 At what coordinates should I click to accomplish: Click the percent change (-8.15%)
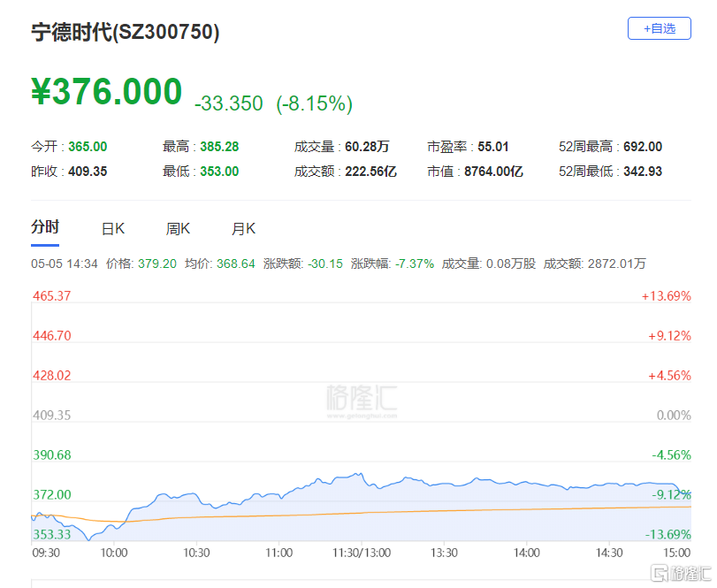click(315, 103)
